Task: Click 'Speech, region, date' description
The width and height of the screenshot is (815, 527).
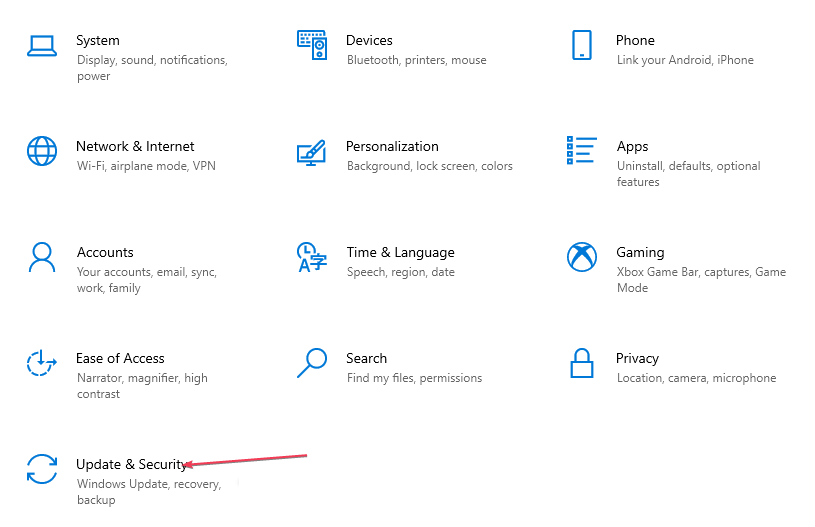Action: click(x=401, y=272)
